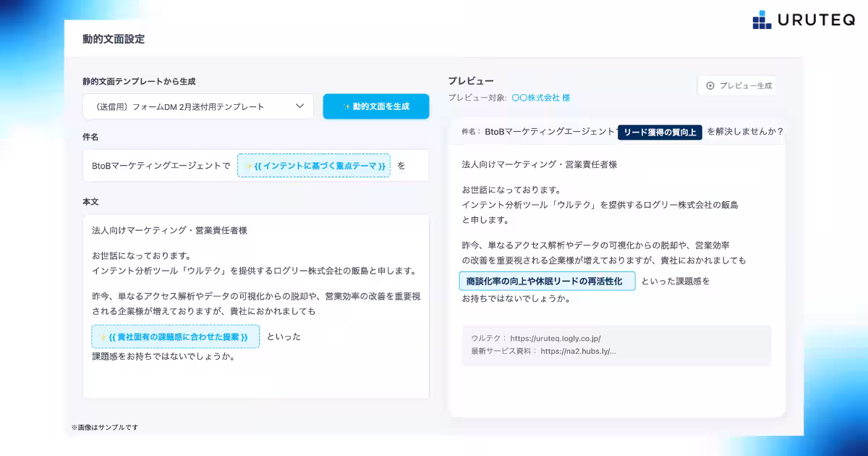Select the 貴社固有の課題感に合わせた提案 variable tag
The image size is (868, 456).
(x=175, y=337)
